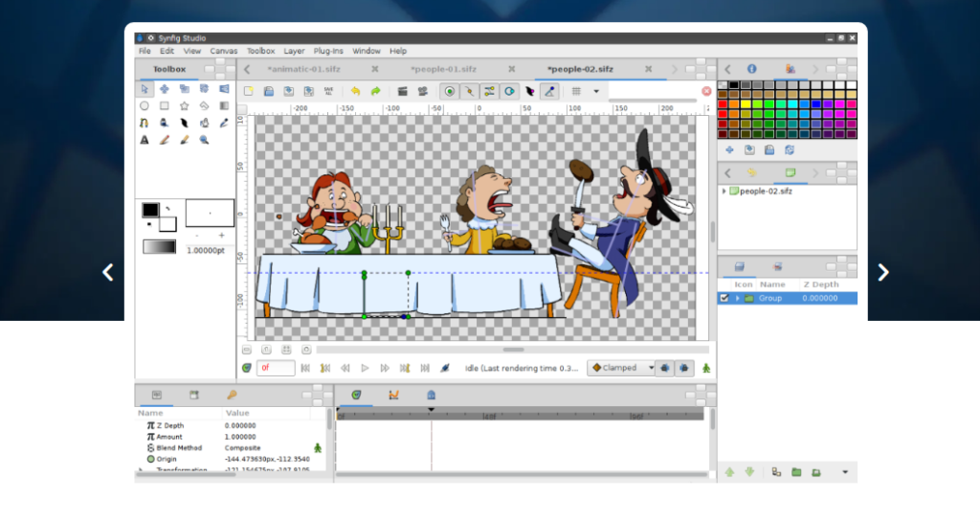Open layers panel bottom dropdown arrow
Viewport: 980px width, 522px height.
pos(845,472)
